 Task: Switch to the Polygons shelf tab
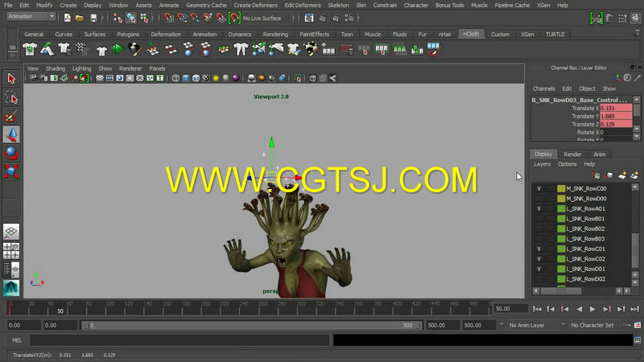[x=128, y=35]
